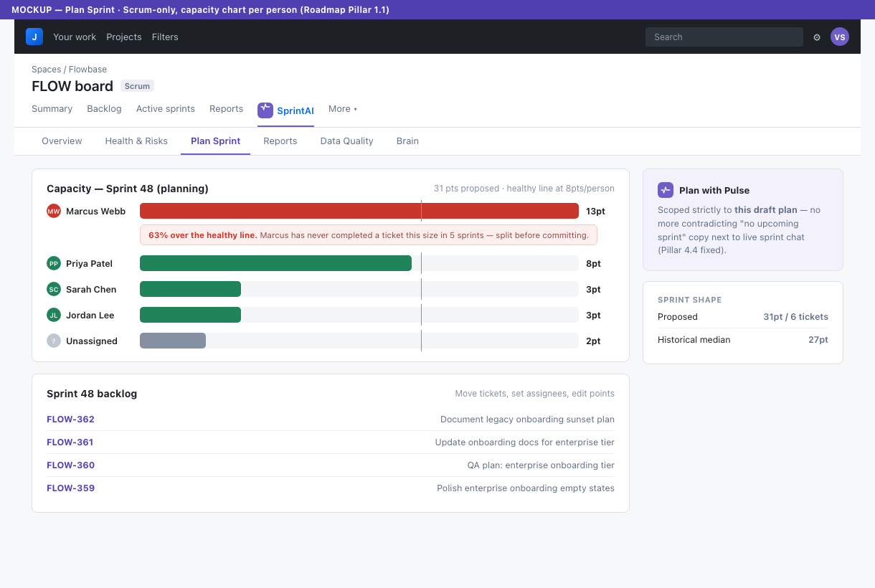Image resolution: width=875 pixels, height=588 pixels.
Task: Open settings via the gear icon
Action: tap(817, 37)
